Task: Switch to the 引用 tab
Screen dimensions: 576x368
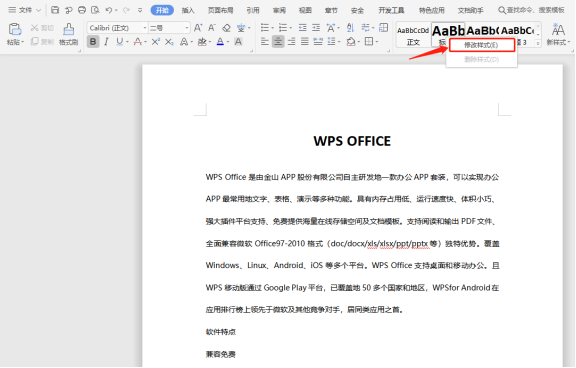Action: [253, 10]
